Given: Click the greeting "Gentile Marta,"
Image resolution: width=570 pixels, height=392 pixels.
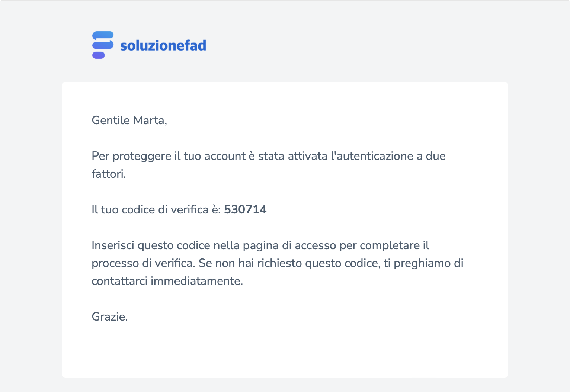Looking at the screenshot, I should pos(129,120).
